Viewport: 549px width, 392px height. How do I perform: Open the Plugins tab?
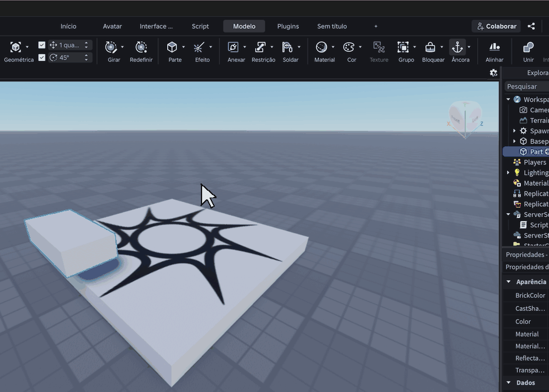click(288, 26)
